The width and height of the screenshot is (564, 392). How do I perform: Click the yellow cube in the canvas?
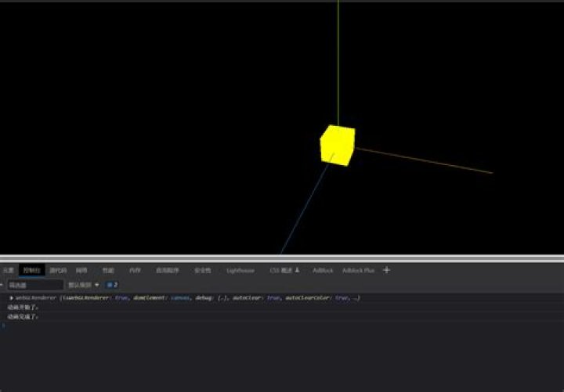338,146
